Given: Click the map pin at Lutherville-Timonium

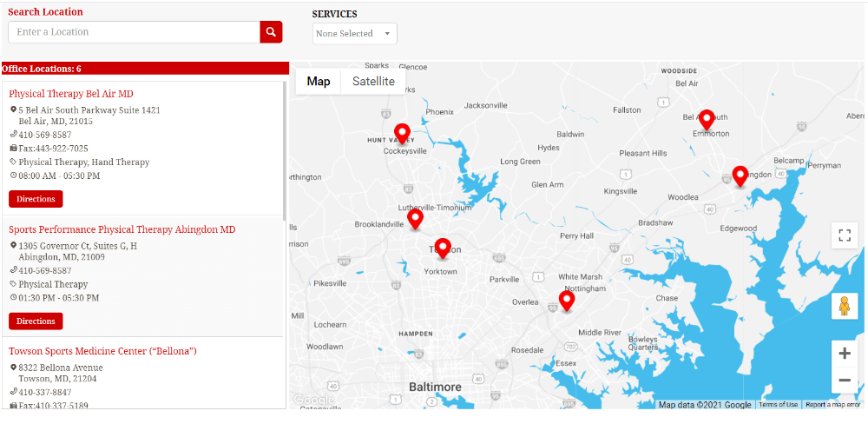Looking at the screenshot, I should coord(415,219).
